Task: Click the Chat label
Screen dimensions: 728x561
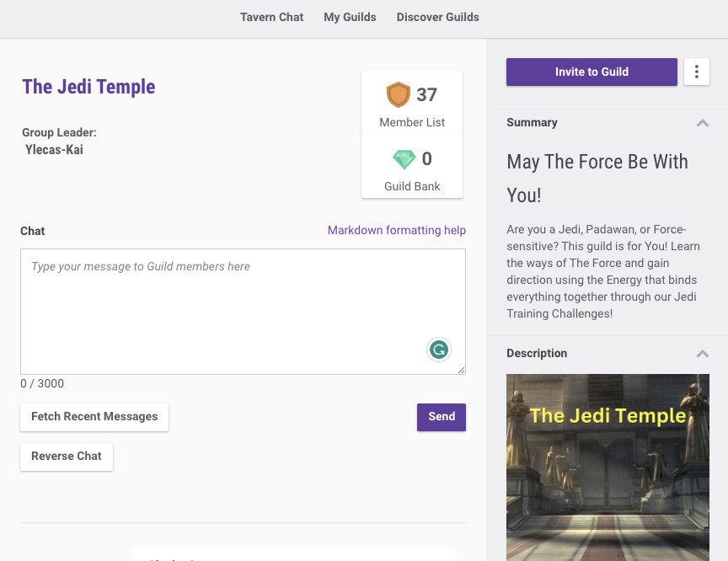Action: 33,231
